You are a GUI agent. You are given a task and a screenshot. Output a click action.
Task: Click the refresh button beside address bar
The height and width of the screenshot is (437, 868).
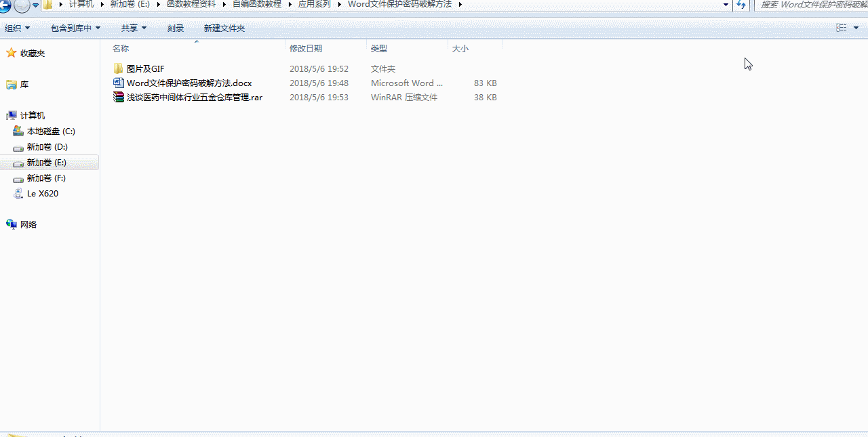(741, 5)
